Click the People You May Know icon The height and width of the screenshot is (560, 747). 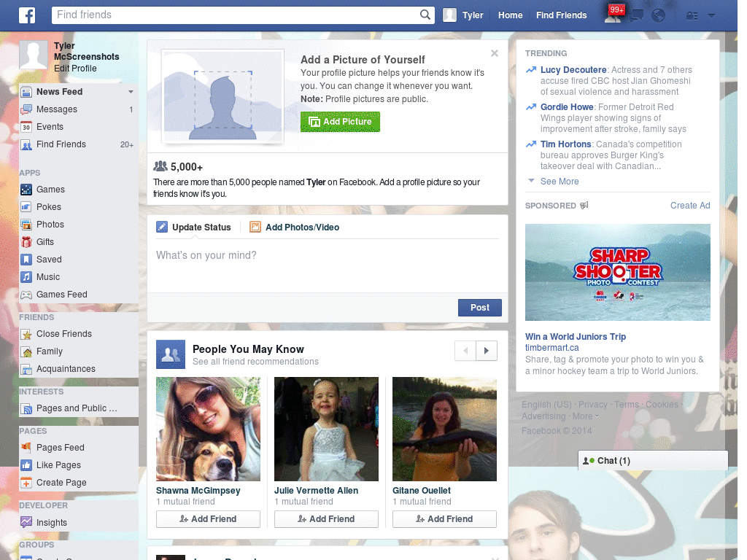click(171, 354)
